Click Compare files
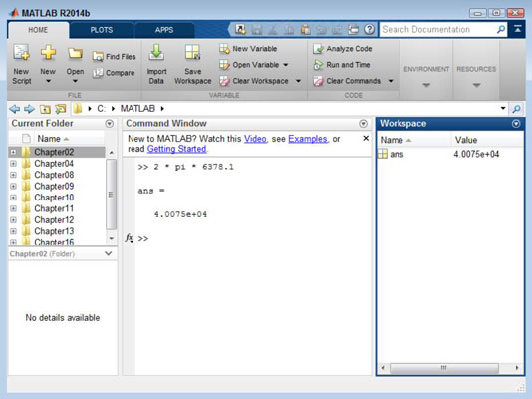Viewport: 532px width, 399px height. tap(114, 73)
